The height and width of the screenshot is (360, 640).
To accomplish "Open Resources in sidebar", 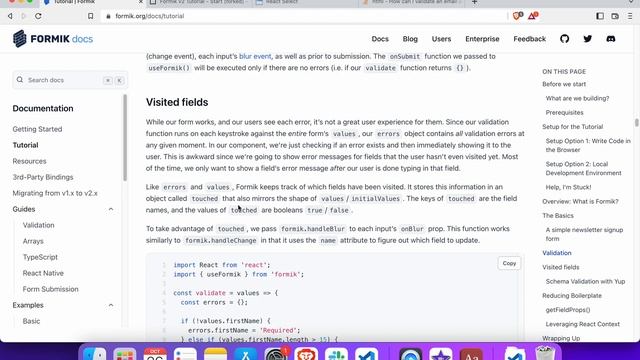I will point(29,161).
